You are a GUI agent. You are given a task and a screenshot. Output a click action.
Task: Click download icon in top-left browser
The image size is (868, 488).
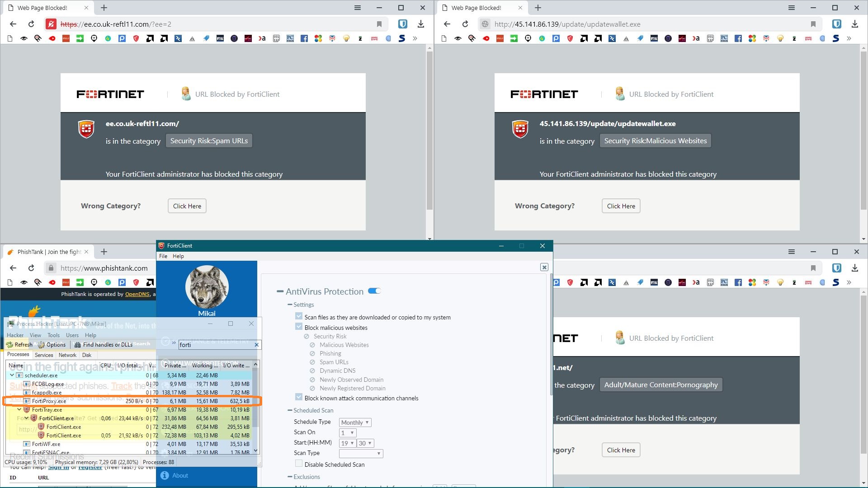pyautogui.click(x=420, y=24)
